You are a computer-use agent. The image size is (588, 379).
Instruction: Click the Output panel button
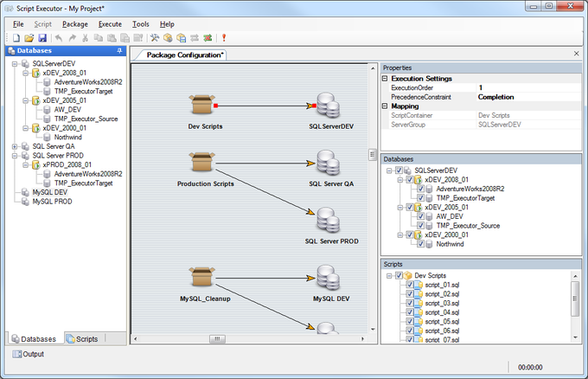[29, 354]
